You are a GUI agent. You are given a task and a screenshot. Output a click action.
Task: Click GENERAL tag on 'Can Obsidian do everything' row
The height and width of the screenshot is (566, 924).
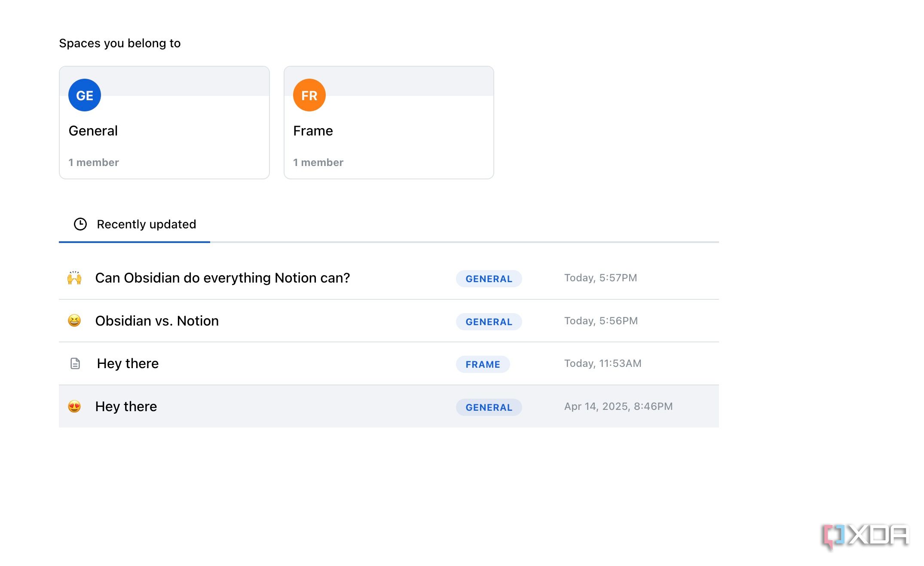pyautogui.click(x=489, y=279)
